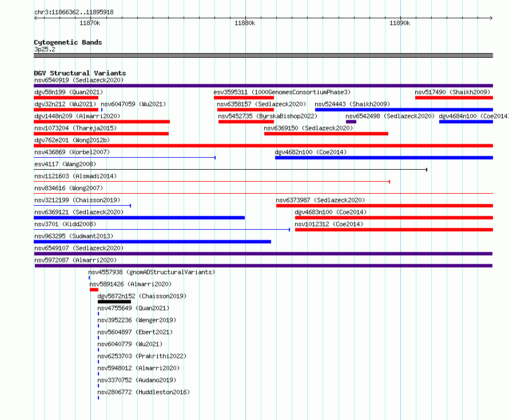Click nsv5948012 (Almarri2020) label

coord(138,368)
